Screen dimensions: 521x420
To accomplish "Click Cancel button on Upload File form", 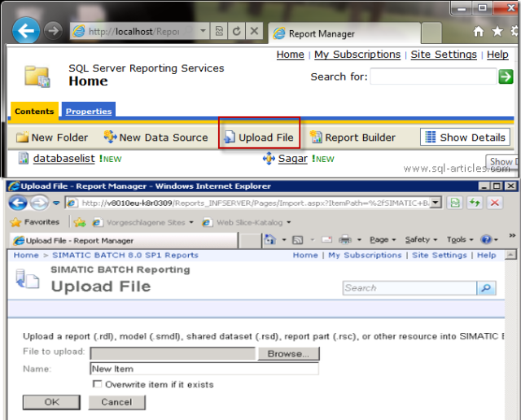I will point(116,402).
